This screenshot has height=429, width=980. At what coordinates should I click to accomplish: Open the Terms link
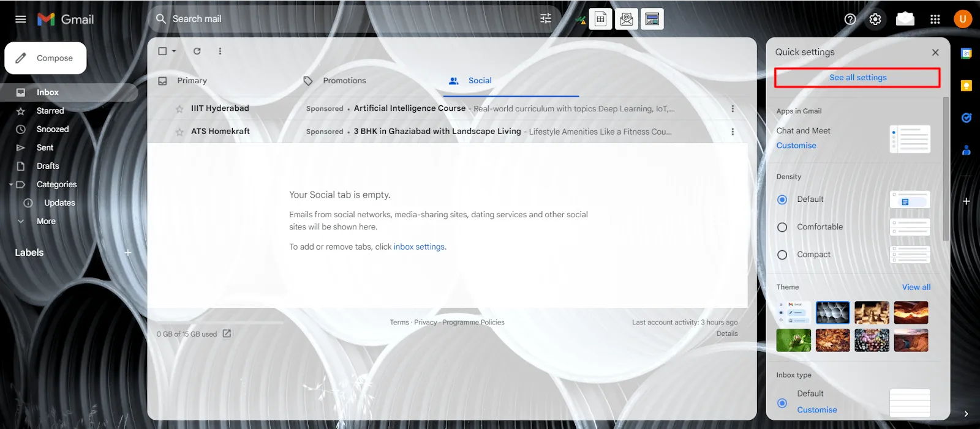(x=399, y=323)
